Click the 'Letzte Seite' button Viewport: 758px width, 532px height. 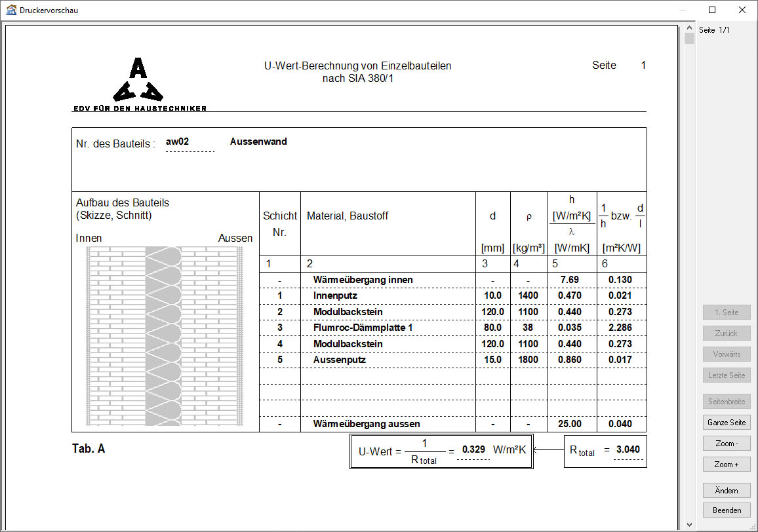(x=727, y=375)
